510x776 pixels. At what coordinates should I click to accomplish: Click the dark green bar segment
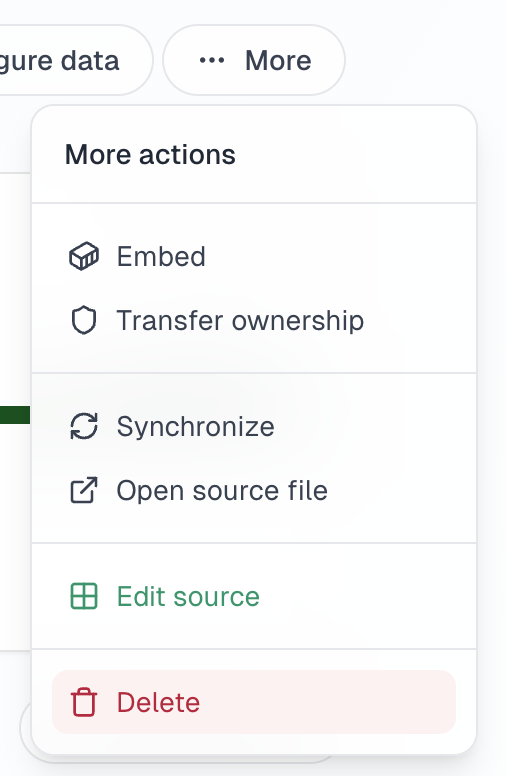(x=15, y=415)
